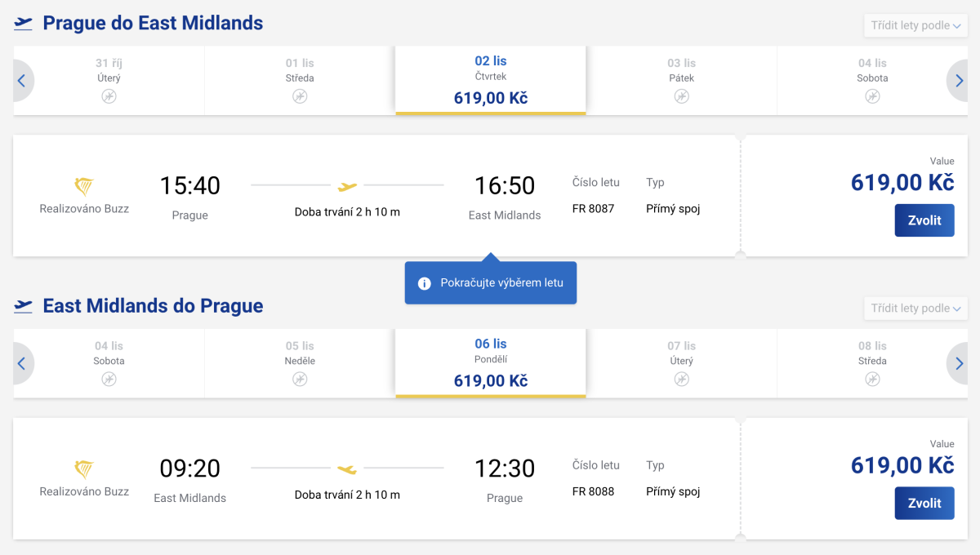
Task: Expand return flights Třídit lety podle dropdown
Action: 915,309
